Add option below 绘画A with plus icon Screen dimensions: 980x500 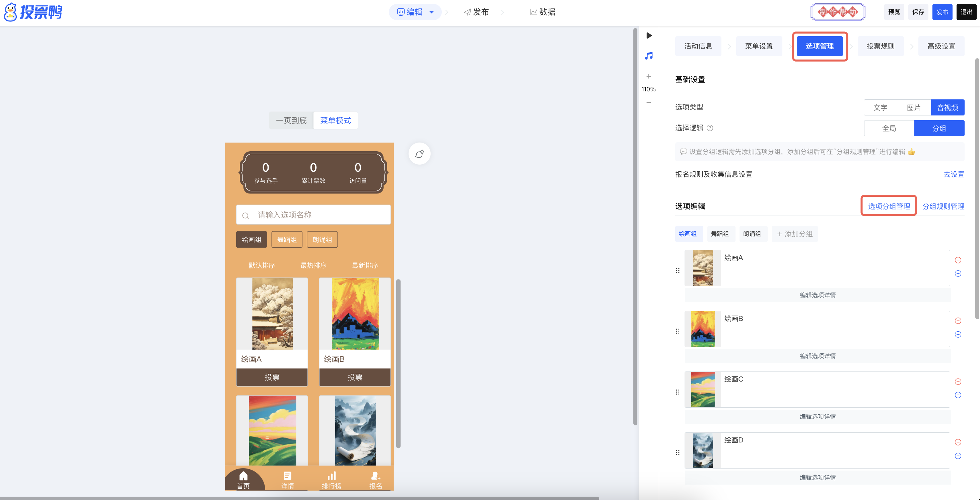(x=958, y=273)
